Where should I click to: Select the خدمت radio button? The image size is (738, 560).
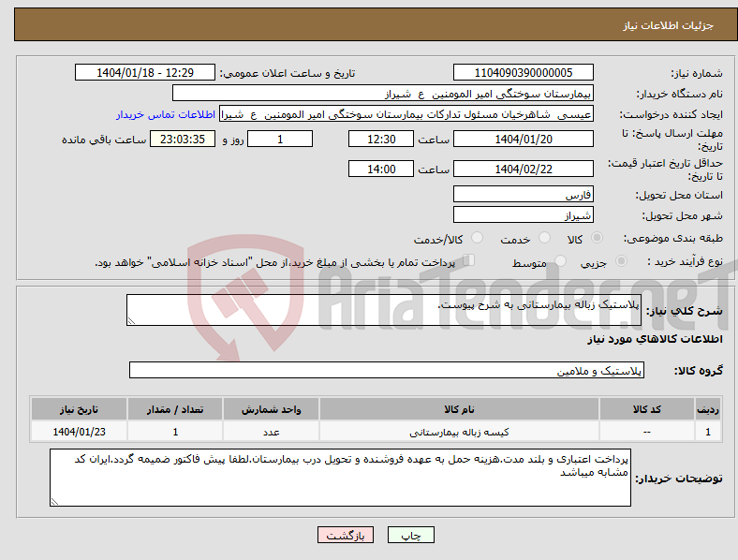(x=544, y=238)
